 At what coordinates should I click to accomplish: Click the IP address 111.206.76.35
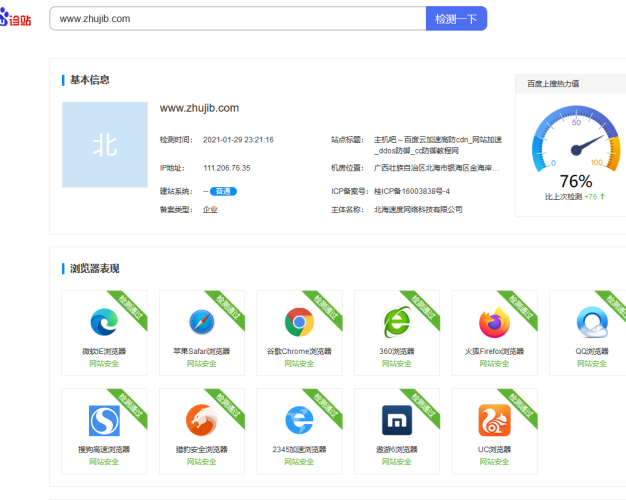point(227,168)
